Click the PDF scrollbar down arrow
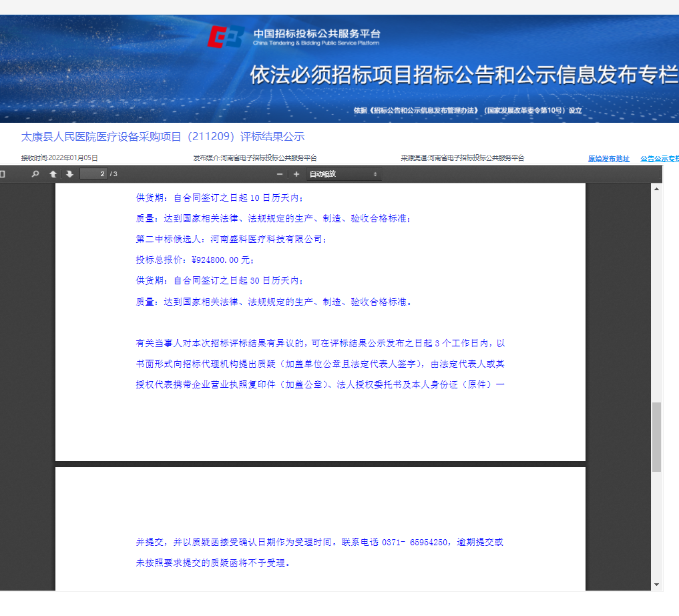Screen dimensions: 679x616 pyautogui.click(x=656, y=585)
